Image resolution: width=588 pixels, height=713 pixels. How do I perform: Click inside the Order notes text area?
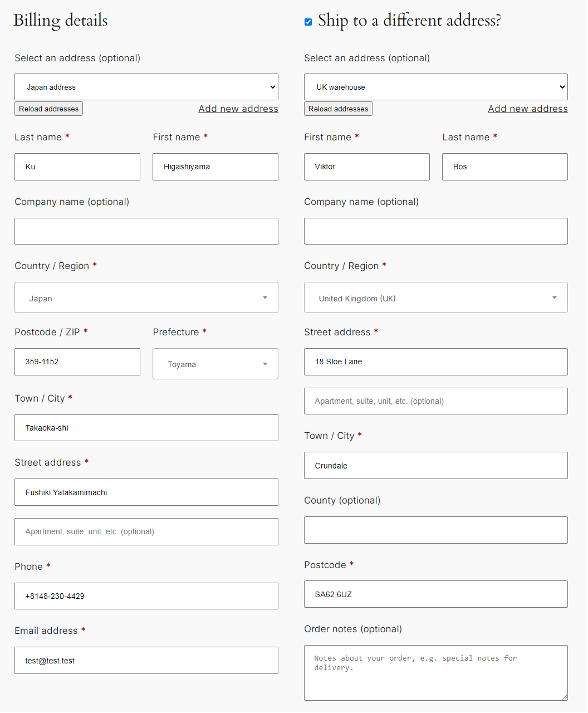coord(435,673)
